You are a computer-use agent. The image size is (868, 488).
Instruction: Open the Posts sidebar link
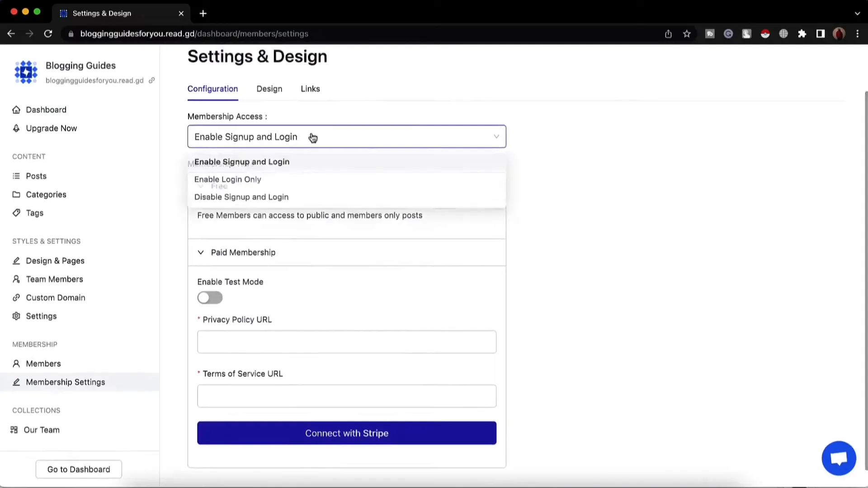click(36, 176)
